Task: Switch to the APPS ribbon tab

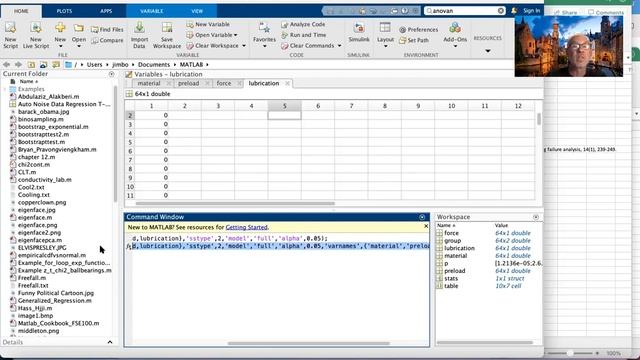Action: click(x=106, y=11)
